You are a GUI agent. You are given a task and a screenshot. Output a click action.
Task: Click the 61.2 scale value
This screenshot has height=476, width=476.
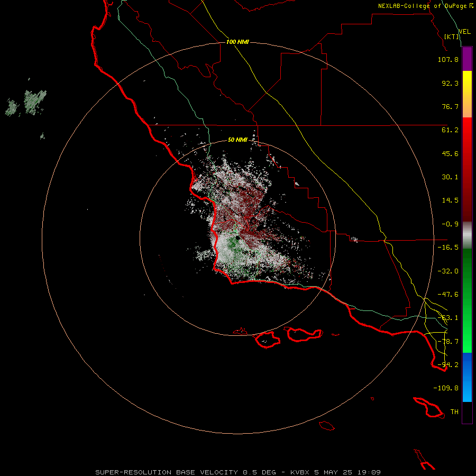[450, 130]
